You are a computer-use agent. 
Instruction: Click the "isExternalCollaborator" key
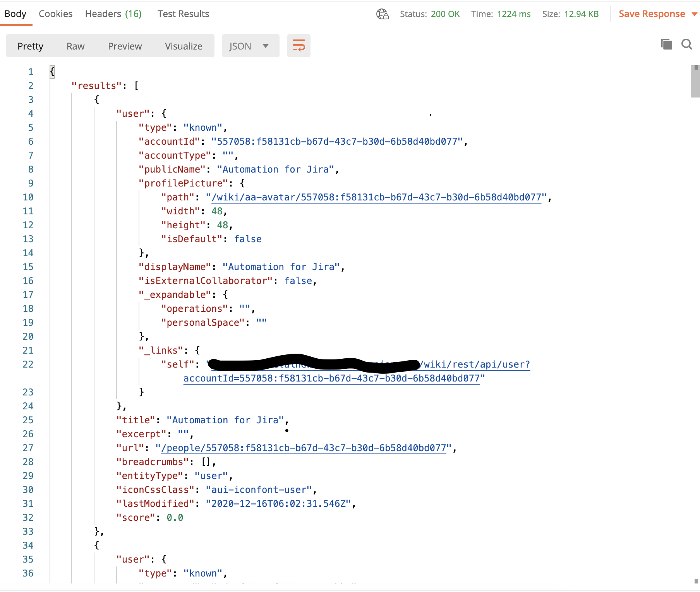[x=206, y=281]
